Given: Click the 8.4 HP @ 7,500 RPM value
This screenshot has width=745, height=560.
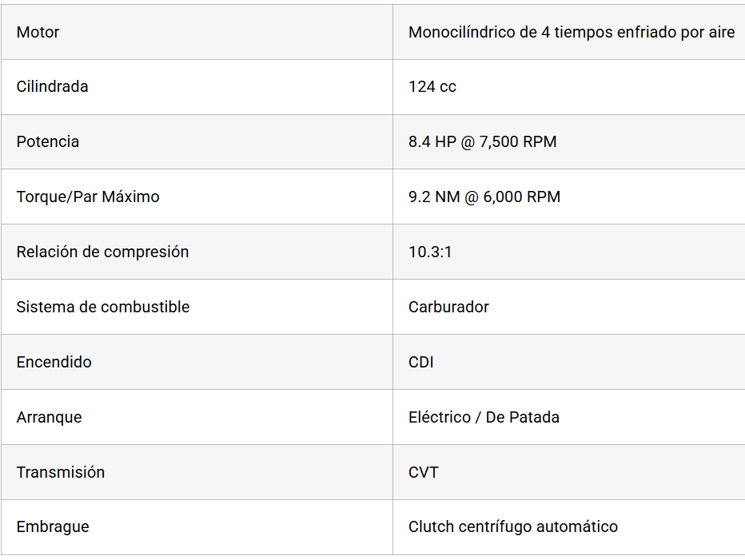Looking at the screenshot, I should pos(482,141).
